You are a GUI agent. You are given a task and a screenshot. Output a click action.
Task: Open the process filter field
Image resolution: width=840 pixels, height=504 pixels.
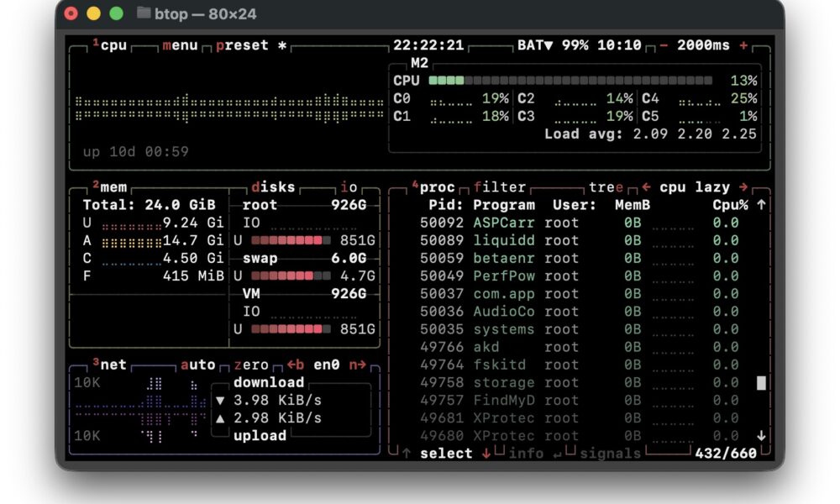coord(500,187)
